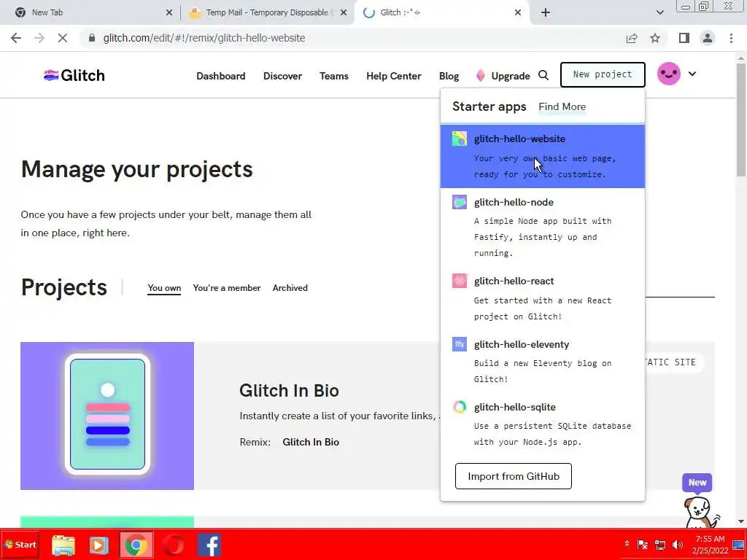The image size is (747, 560).
Task: Close the Temp Mail tab
Action: [x=344, y=12]
